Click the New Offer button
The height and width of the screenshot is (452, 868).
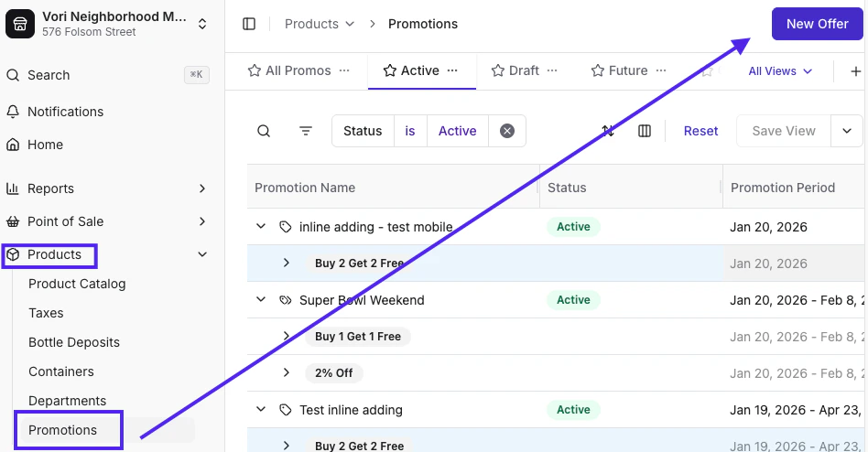[817, 24]
